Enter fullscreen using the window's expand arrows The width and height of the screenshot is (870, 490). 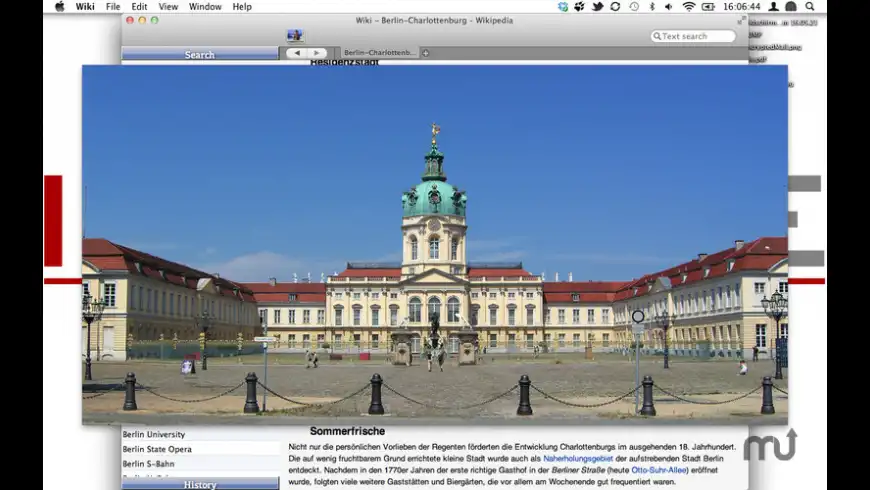[x=741, y=20]
